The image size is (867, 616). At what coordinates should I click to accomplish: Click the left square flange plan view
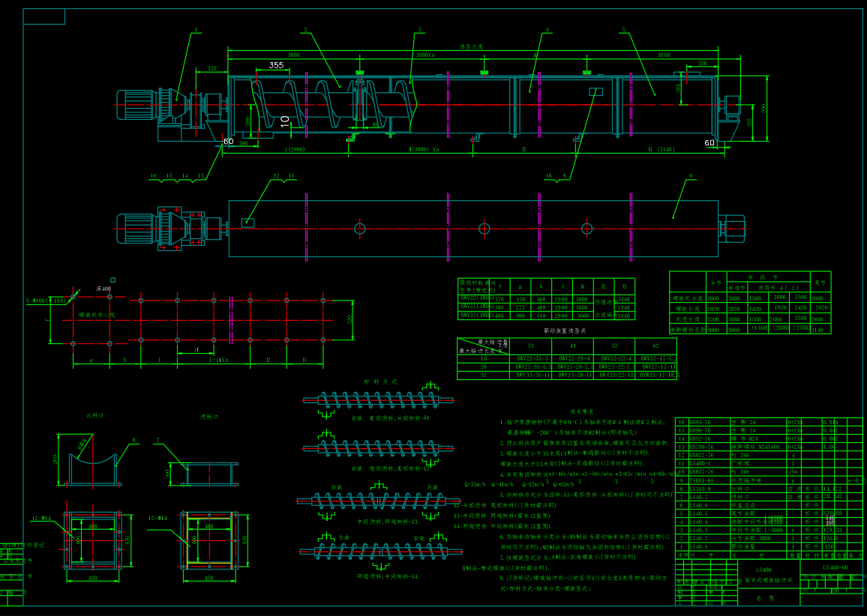tap(91, 541)
